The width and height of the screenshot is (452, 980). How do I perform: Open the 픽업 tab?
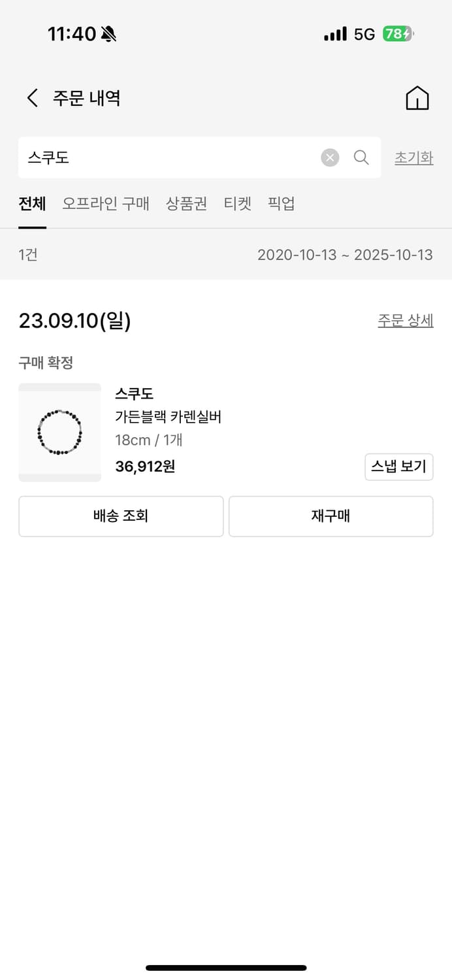(282, 204)
